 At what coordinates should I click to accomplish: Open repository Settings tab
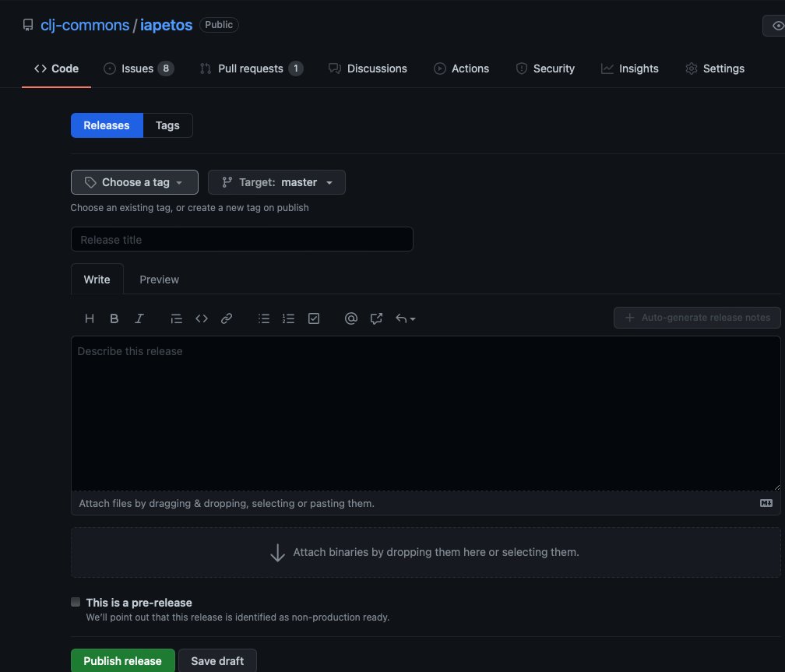point(714,69)
